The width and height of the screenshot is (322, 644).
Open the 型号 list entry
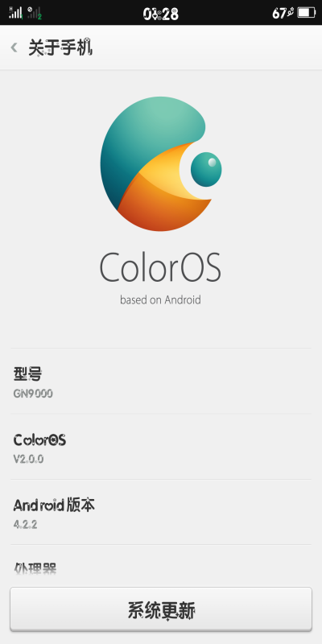pos(161,381)
